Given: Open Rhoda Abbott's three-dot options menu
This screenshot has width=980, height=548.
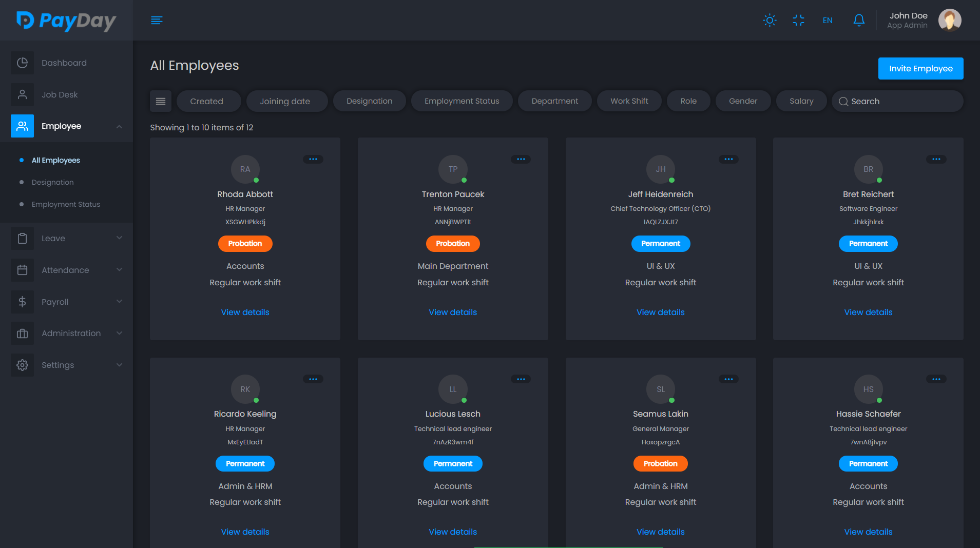Looking at the screenshot, I should click(x=313, y=159).
